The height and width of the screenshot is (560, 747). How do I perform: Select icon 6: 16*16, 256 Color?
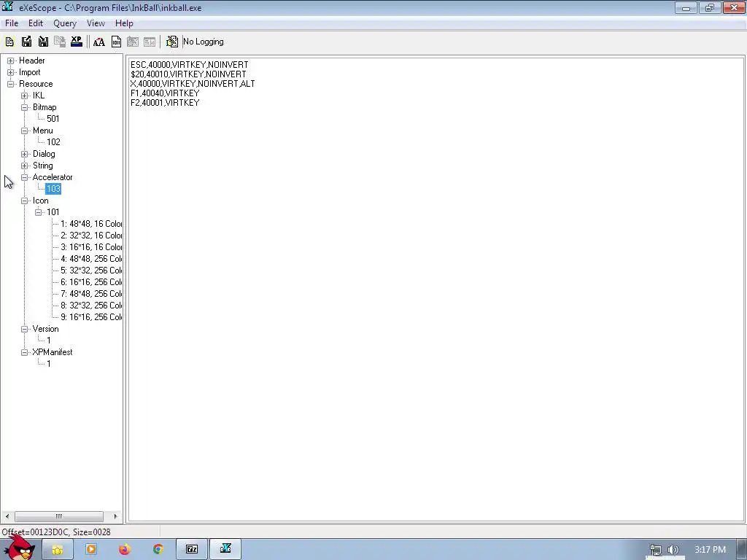pos(91,282)
